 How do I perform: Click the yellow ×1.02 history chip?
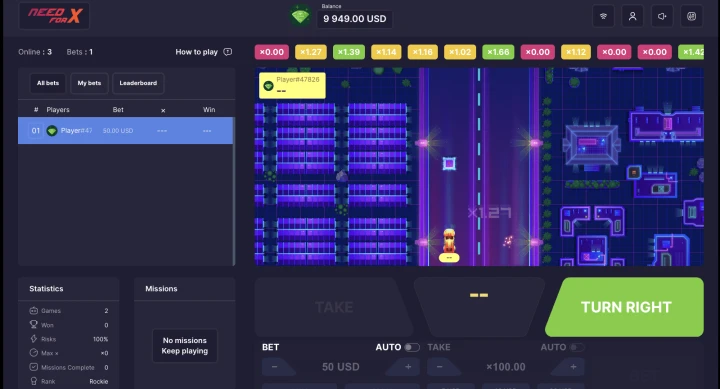click(x=460, y=52)
